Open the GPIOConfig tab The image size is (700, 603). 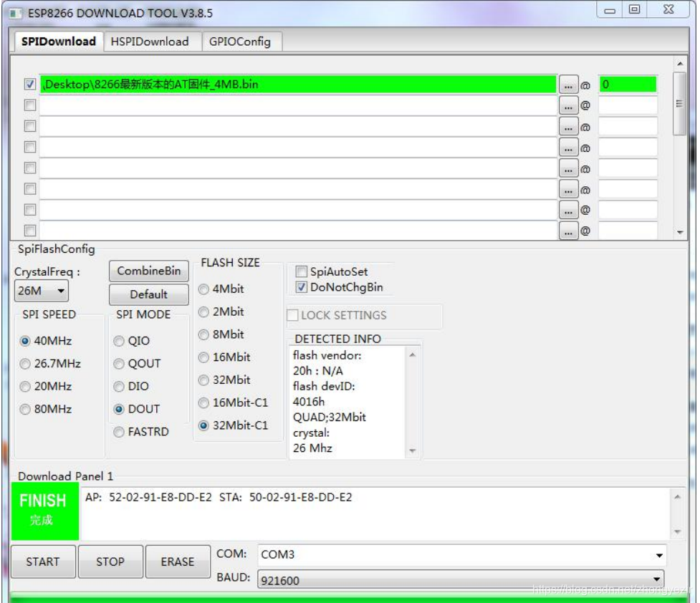[x=240, y=42]
